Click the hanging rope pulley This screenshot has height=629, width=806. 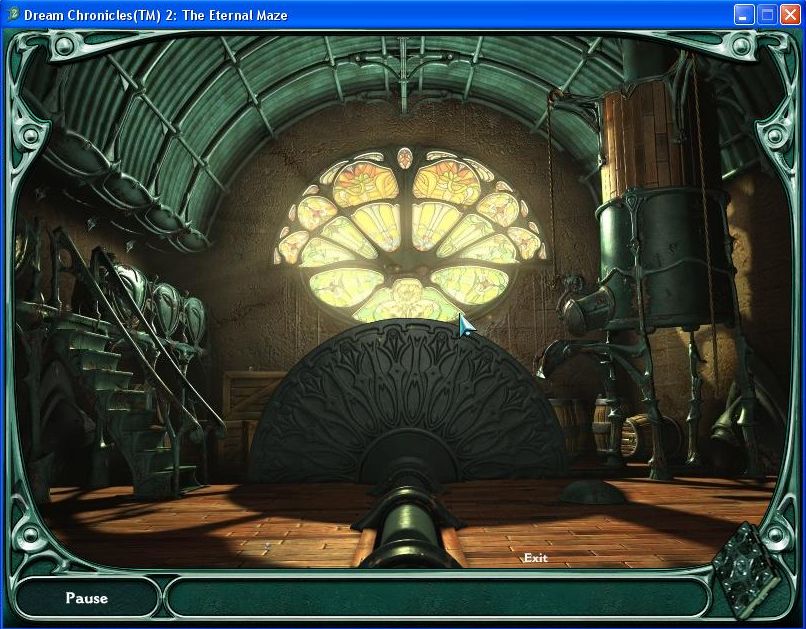553,98
